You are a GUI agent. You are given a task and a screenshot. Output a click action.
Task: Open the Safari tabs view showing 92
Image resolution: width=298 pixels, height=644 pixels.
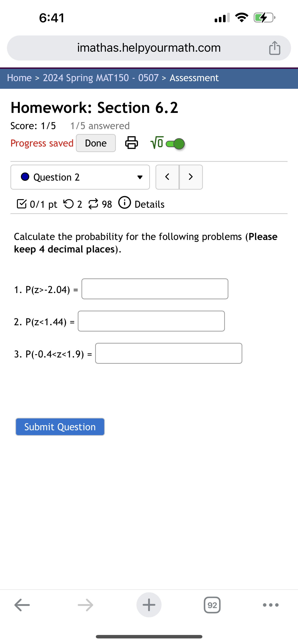click(212, 605)
